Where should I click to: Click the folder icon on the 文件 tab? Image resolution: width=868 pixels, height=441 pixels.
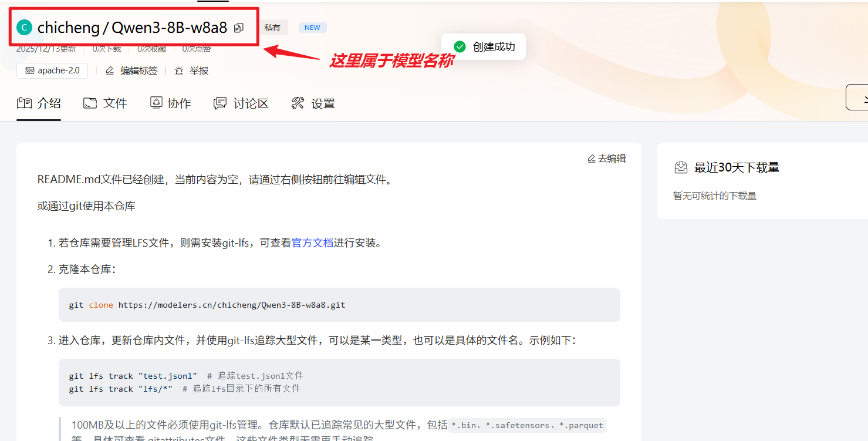89,102
